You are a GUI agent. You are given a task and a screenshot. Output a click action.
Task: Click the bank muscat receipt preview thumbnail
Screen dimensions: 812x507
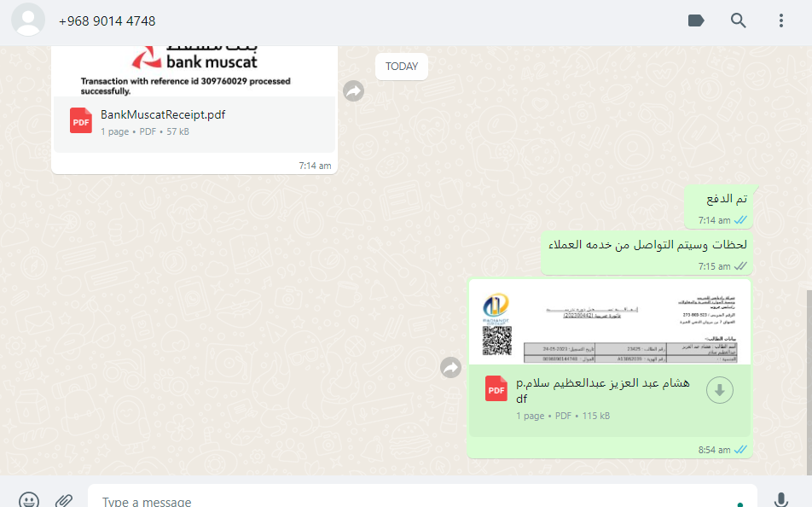click(194, 71)
